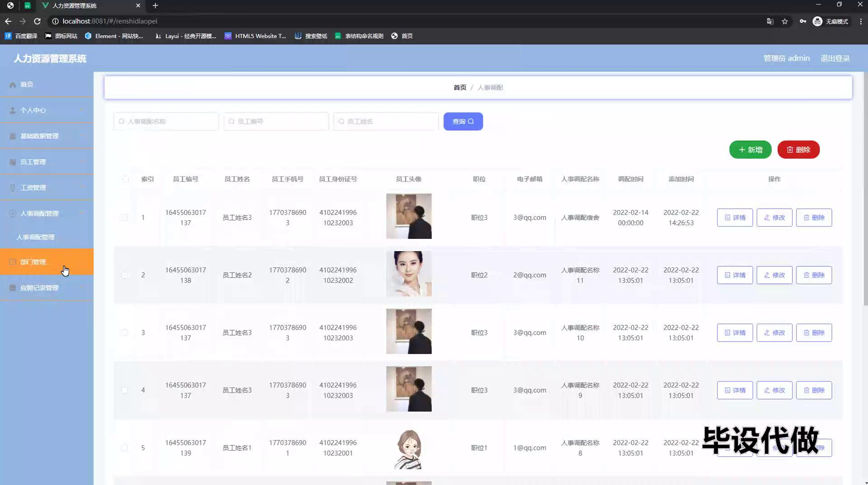Click the 个人中心 user icon
This screenshot has height=485, width=868.
[13, 110]
